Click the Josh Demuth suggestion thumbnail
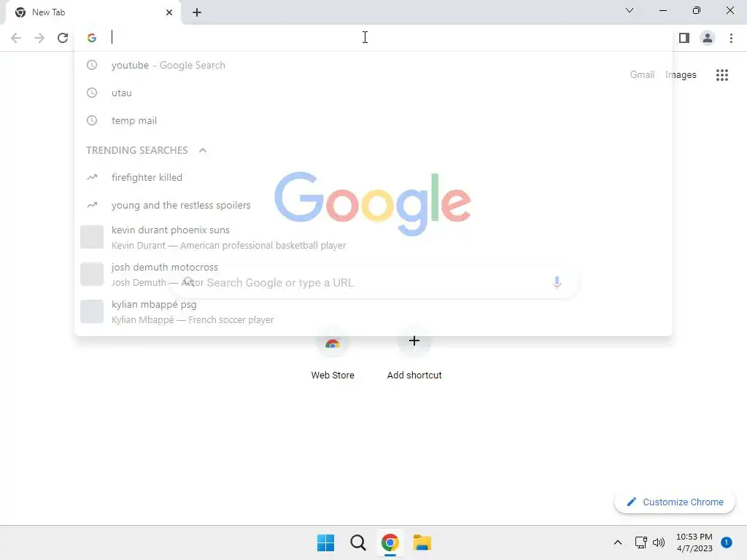The width and height of the screenshot is (747, 560). (92, 274)
